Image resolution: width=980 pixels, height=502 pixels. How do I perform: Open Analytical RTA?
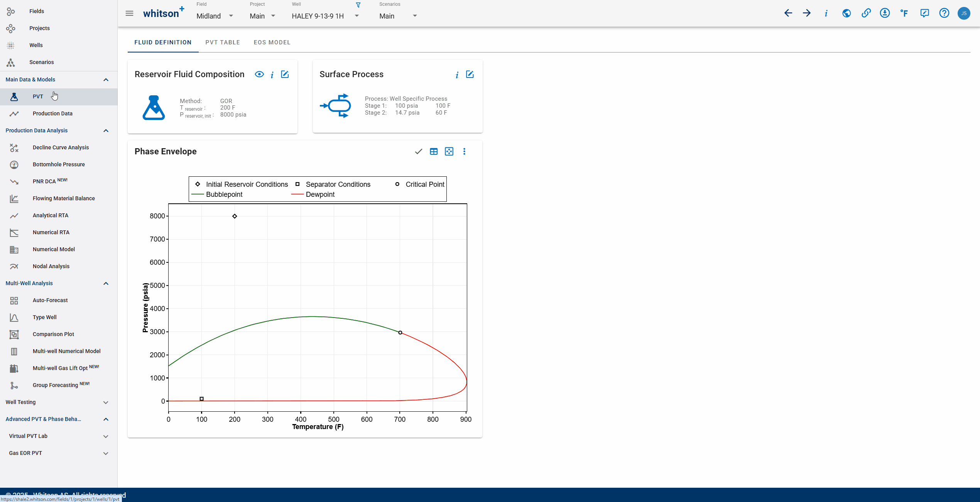pos(59,216)
